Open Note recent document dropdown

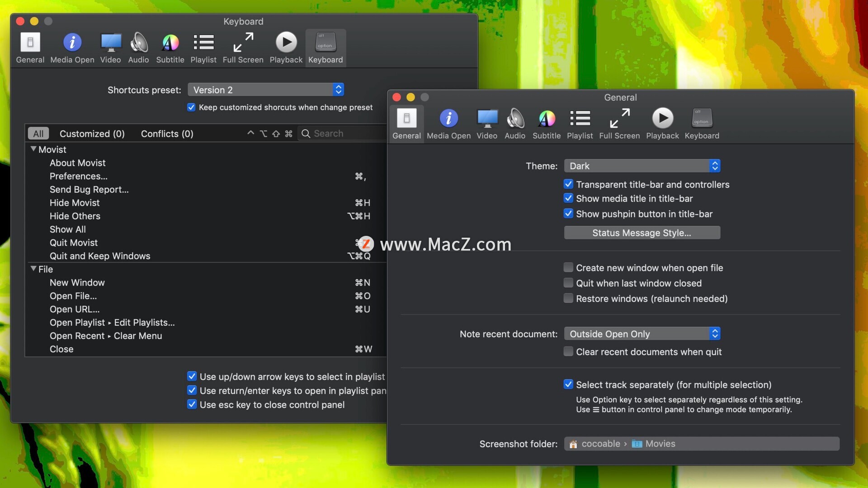tap(642, 334)
